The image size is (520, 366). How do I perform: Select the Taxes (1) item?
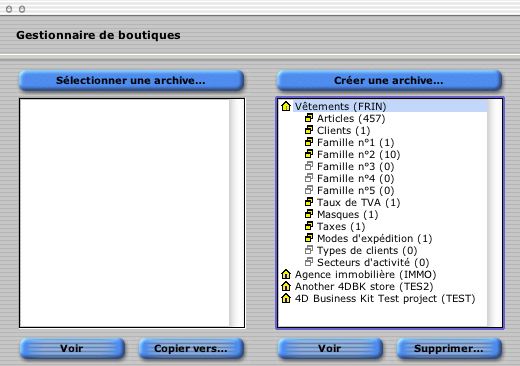(341, 226)
